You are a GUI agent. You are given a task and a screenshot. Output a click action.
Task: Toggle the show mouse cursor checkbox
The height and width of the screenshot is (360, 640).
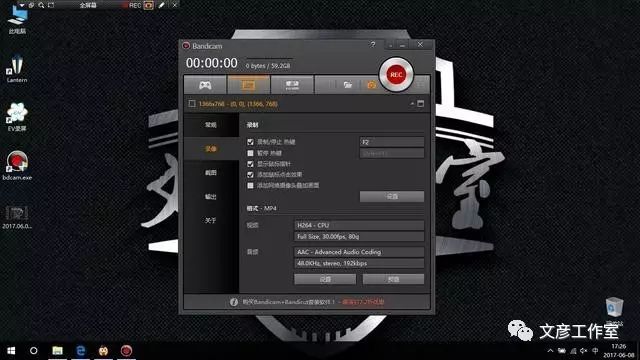point(250,164)
